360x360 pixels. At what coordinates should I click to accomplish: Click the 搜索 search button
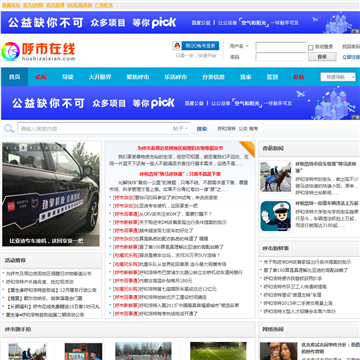click(x=202, y=129)
